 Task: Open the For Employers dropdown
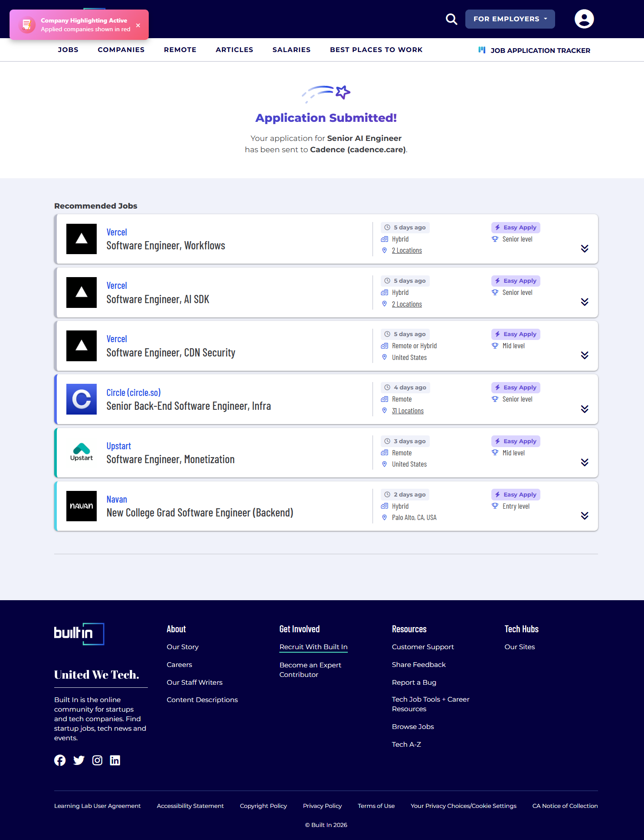[510, 19]
